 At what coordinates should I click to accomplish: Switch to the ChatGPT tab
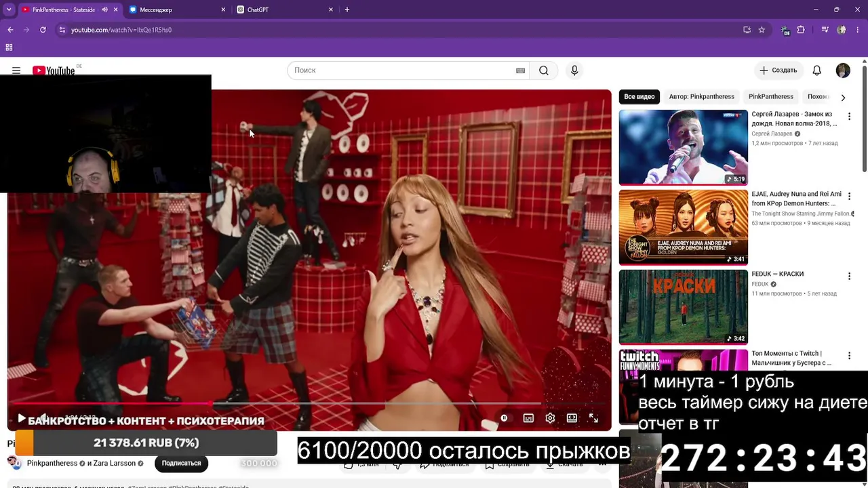click(285, 9)
